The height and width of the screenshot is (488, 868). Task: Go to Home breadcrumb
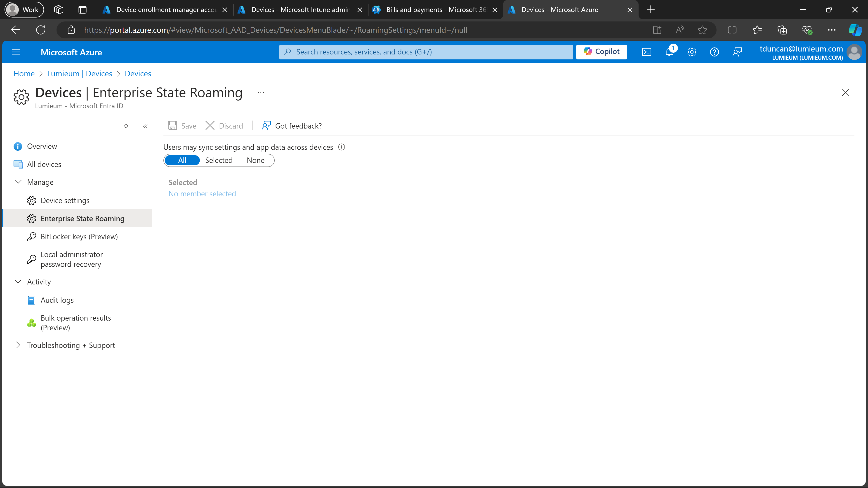click(x=24, y=73)
